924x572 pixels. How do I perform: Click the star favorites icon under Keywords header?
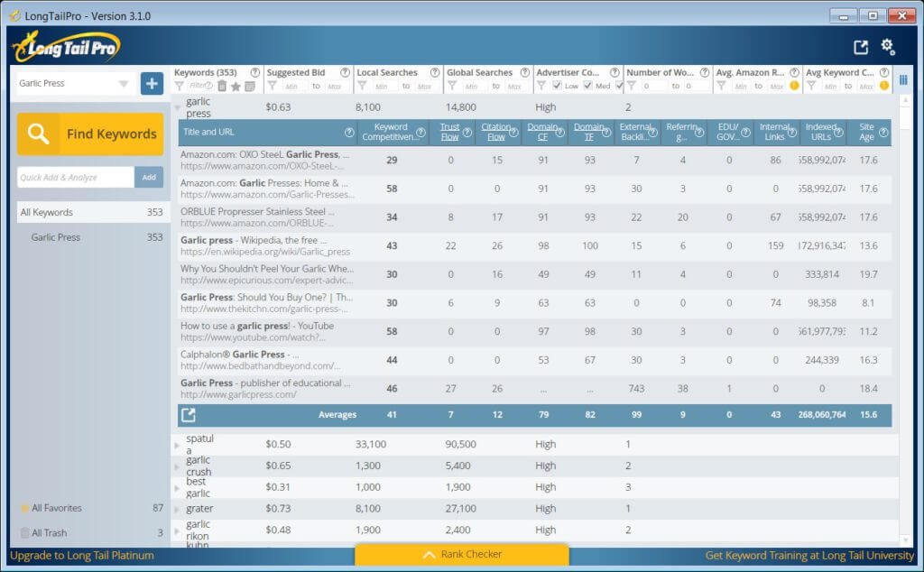pos(236,87)
